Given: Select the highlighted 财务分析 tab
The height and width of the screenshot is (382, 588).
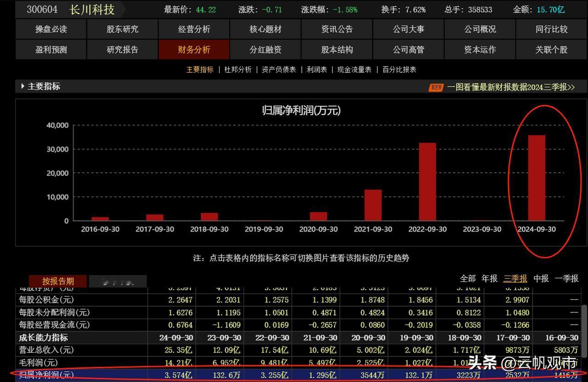Looking at the screenshot, I should 194,50.
